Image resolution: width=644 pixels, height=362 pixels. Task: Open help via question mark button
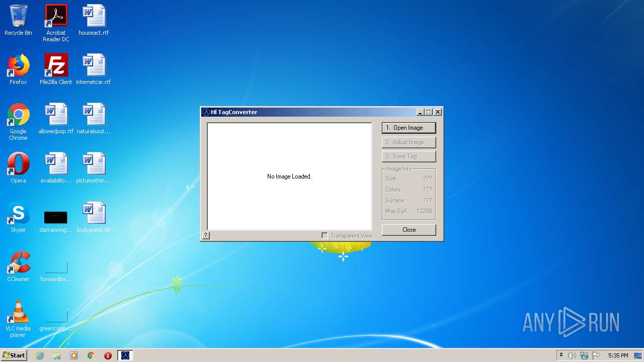(206, 235)
